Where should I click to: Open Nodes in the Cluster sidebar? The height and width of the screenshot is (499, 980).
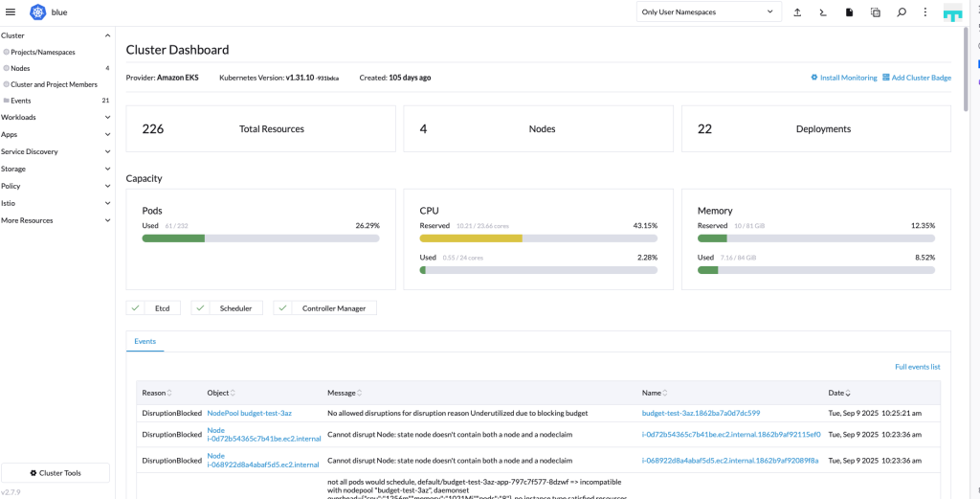tap(20, 68)
